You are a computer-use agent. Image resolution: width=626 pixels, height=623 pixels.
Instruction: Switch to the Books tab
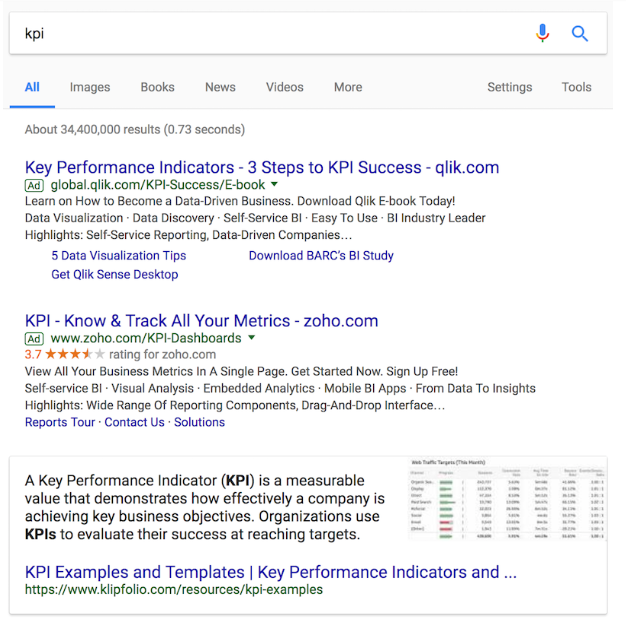[157, 87]
